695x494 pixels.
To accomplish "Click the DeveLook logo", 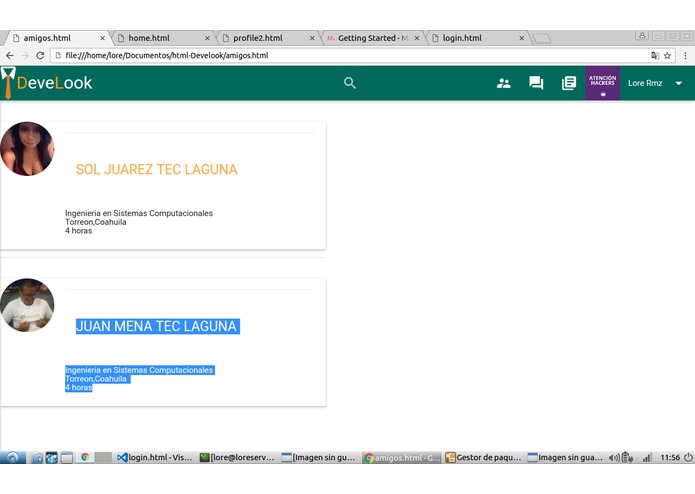I will (47, 83).
